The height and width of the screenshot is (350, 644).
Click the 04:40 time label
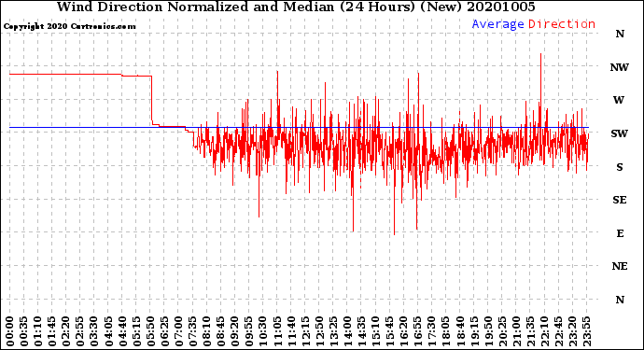click(122, 331)
